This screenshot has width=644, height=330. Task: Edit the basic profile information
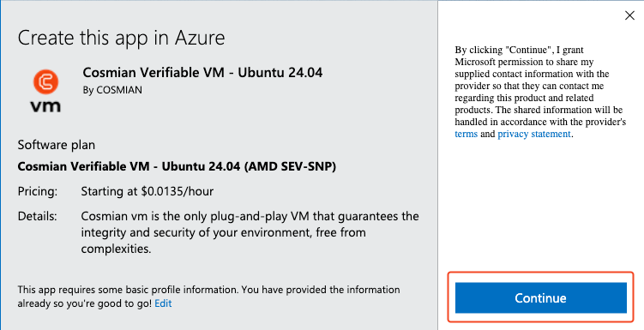[163, 303]
